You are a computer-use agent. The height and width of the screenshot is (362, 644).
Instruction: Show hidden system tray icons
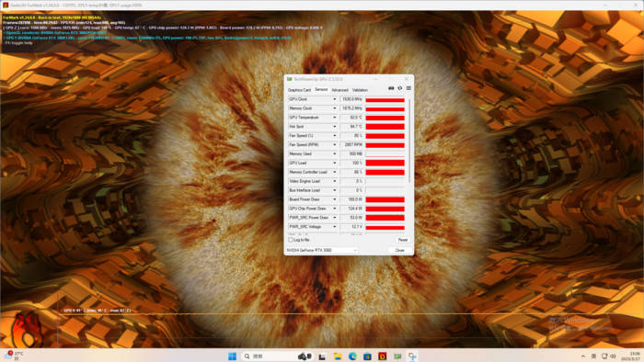583,356
